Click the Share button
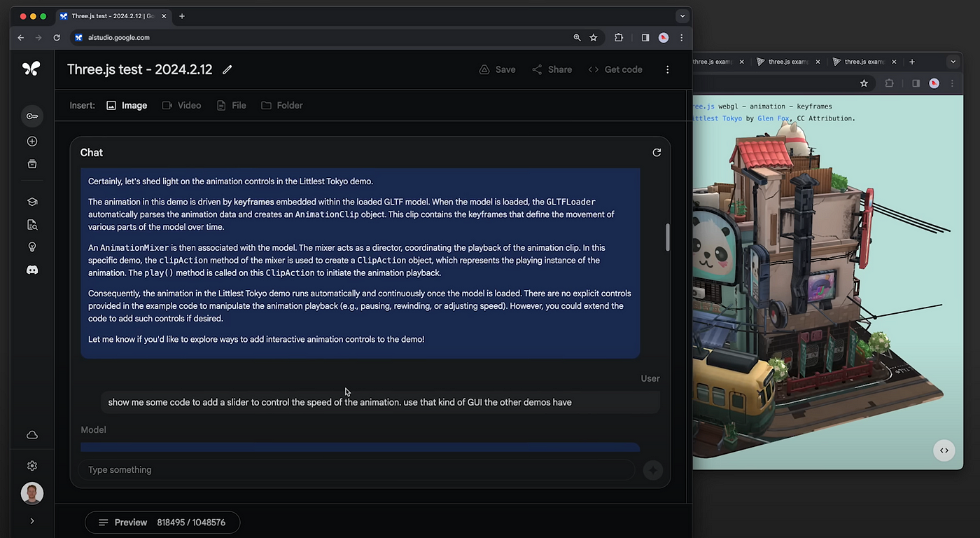This screenshot has width=980, height=538. 552,69
